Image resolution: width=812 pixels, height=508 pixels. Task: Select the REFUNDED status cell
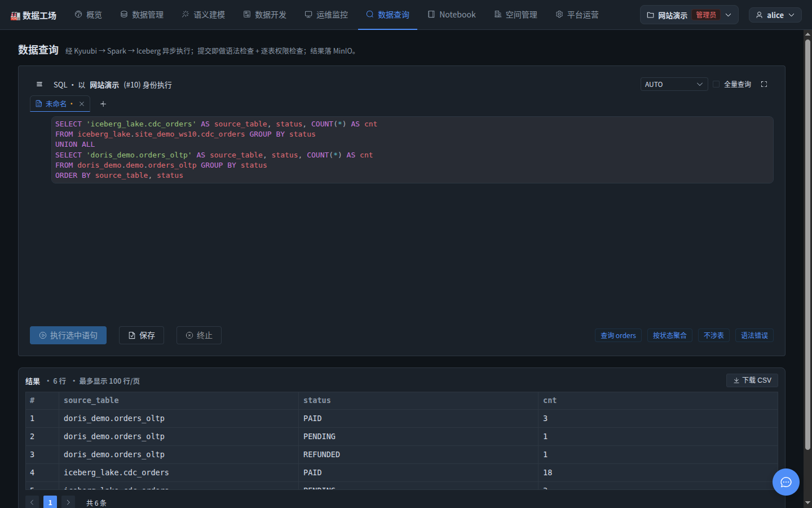[418, 454]
